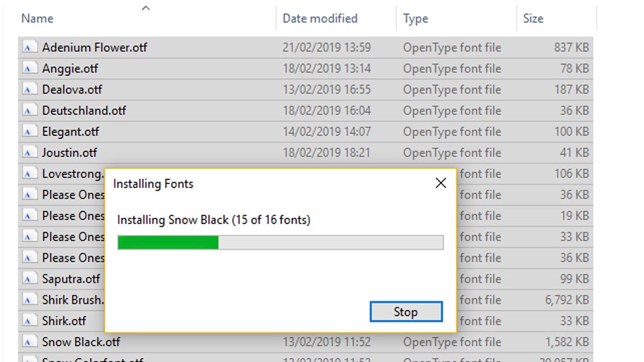Viewport: 644px width, 362px height.
Task: Sort files by the Type column header
Action: [416, 19]
